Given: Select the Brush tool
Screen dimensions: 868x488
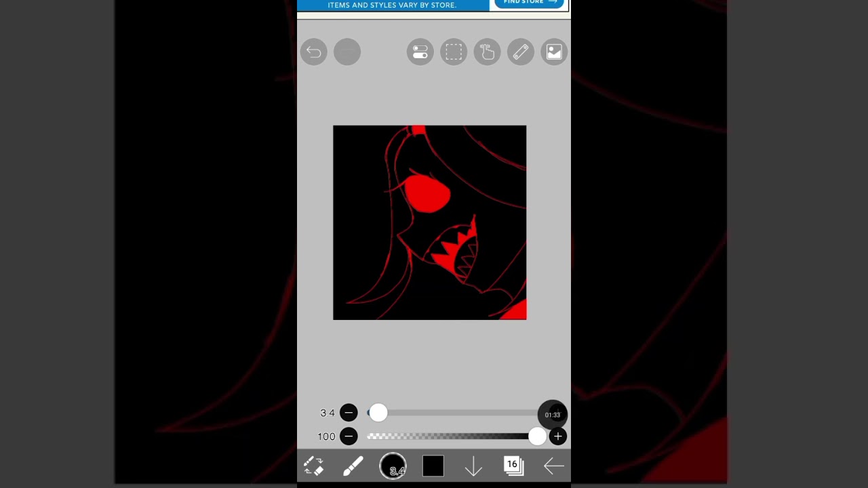Looking at the screenshot, I should (353, 466).
